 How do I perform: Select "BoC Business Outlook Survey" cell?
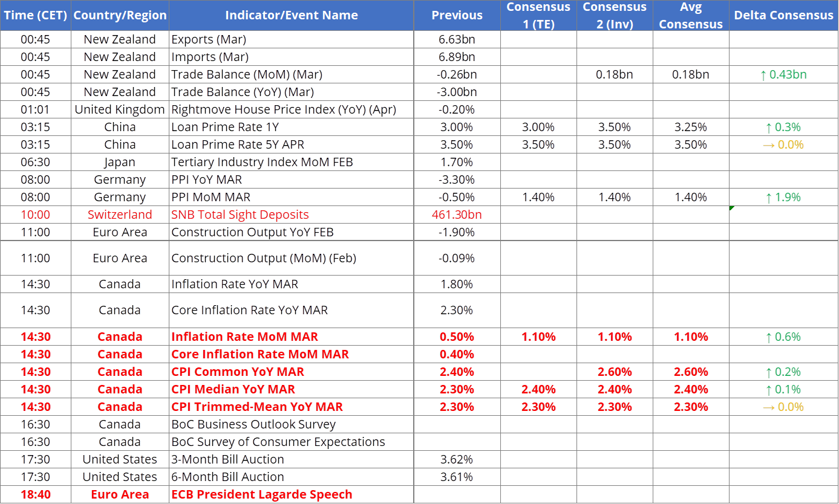292,424
